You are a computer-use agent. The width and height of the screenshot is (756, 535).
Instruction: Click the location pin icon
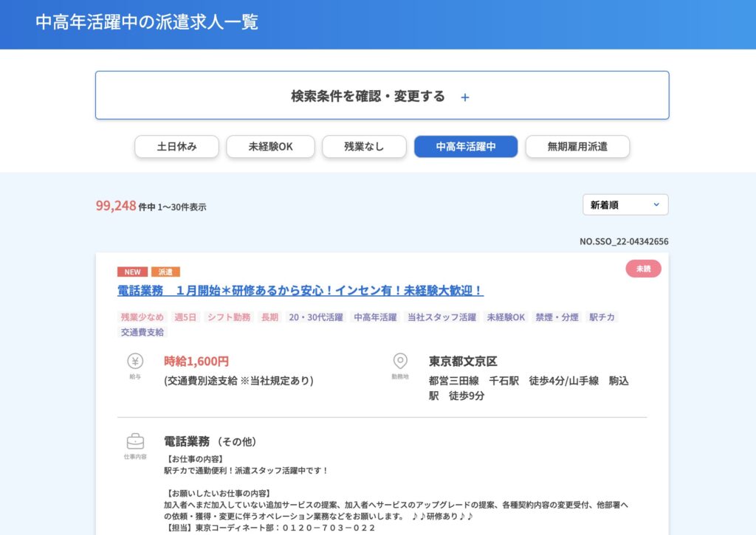[399, 361]
